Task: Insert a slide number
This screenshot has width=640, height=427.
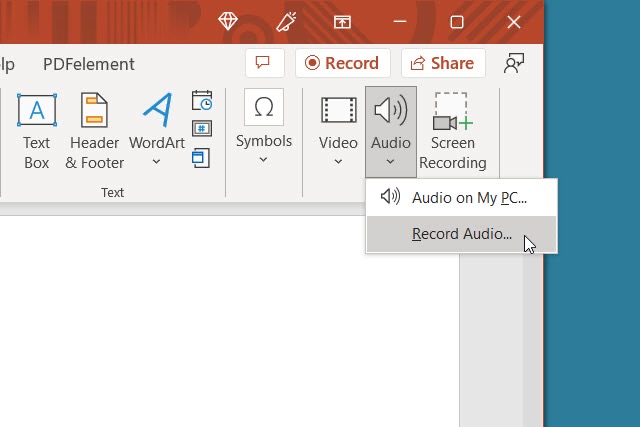Action: [202, 128]
